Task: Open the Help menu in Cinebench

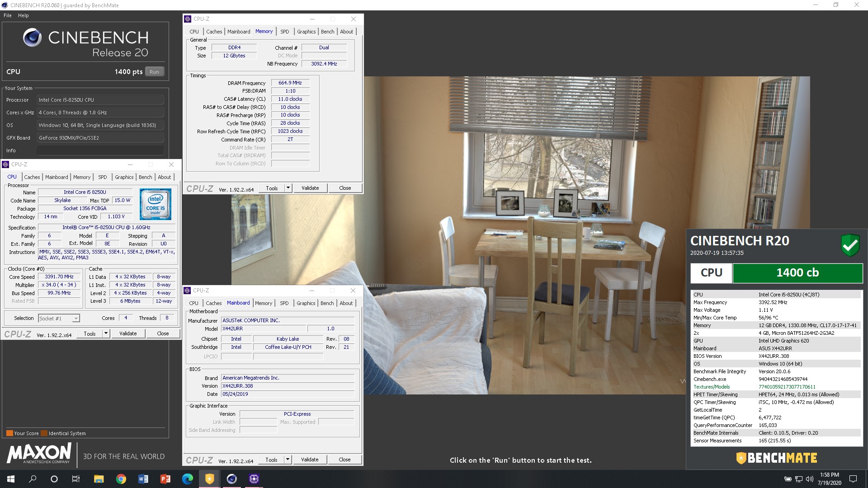Action: 24,15
